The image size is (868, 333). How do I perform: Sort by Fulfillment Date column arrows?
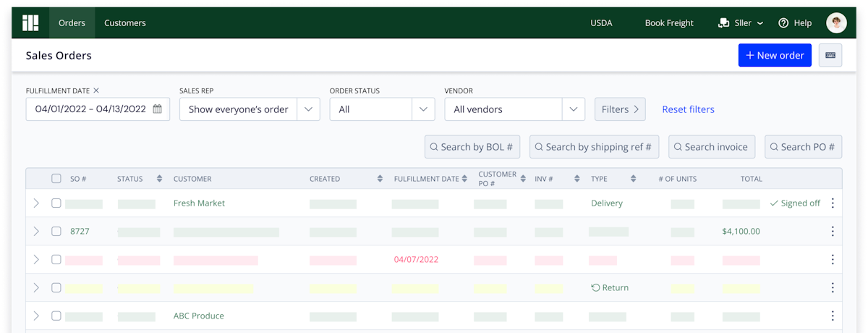465,179
